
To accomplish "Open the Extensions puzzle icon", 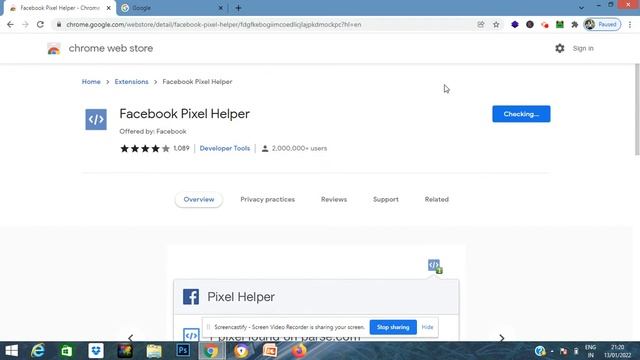I will coord(575,24).
